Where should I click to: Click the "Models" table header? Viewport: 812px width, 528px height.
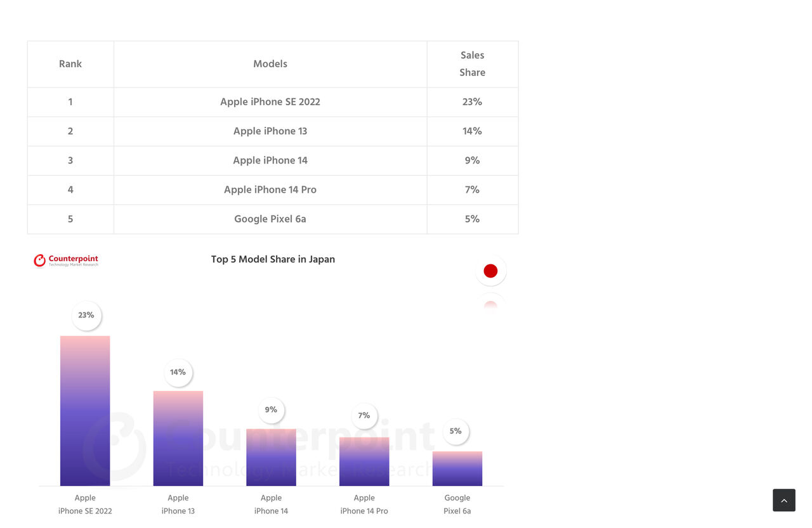(270, 64)
